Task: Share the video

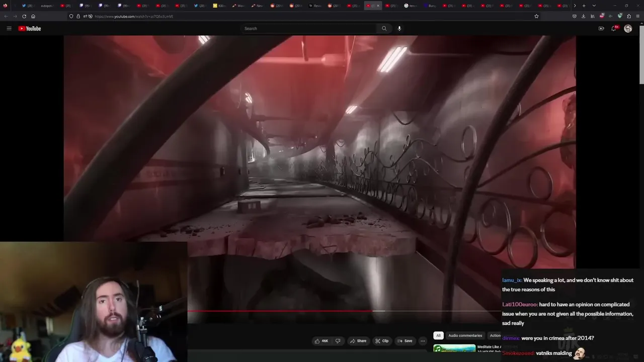Action: pos(358,341)
